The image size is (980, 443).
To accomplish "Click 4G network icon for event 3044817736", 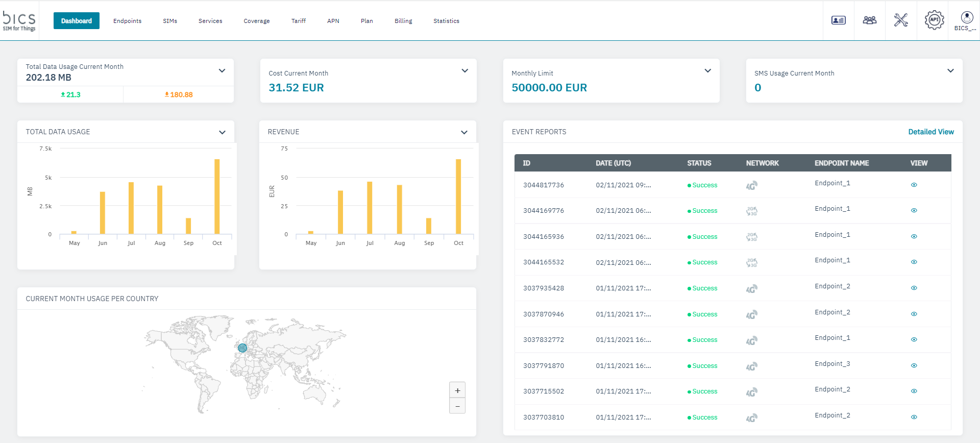I will [x=751, y=186].
